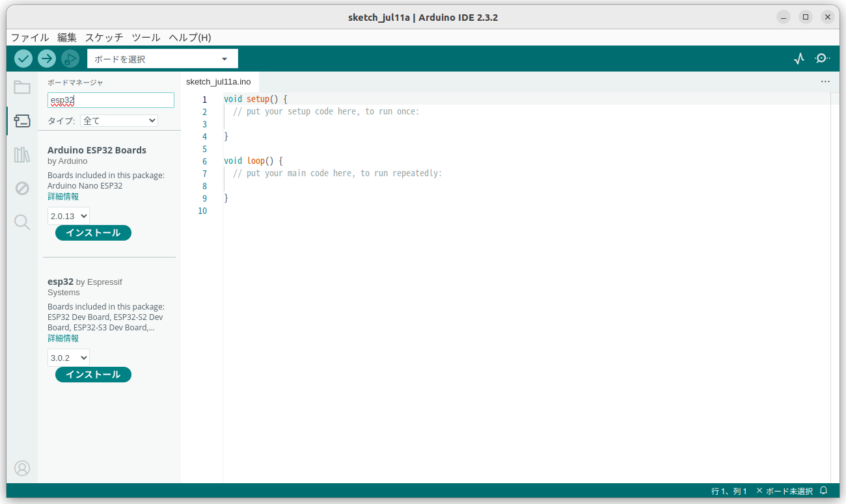Start debugging from the toolbar debug icon
This screenshot has width=846, height=504.
(x=70, y=59)
